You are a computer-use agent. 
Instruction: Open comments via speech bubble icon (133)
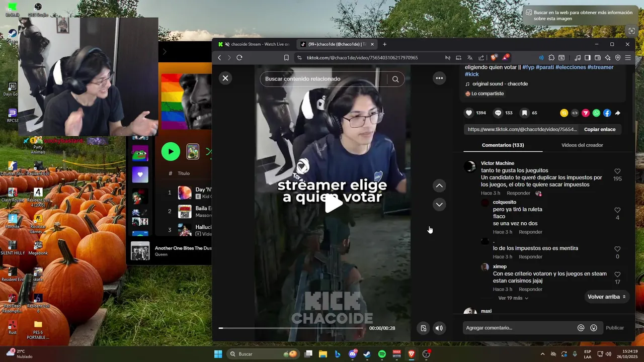point(498,113)
